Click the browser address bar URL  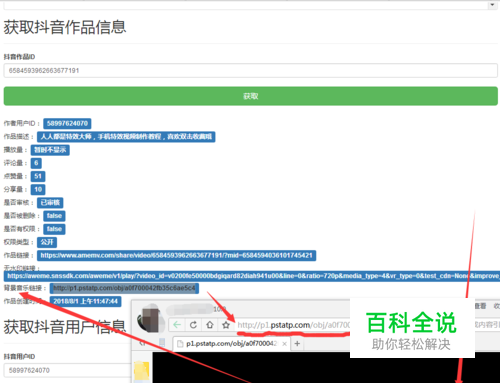(x=293, y=325)
